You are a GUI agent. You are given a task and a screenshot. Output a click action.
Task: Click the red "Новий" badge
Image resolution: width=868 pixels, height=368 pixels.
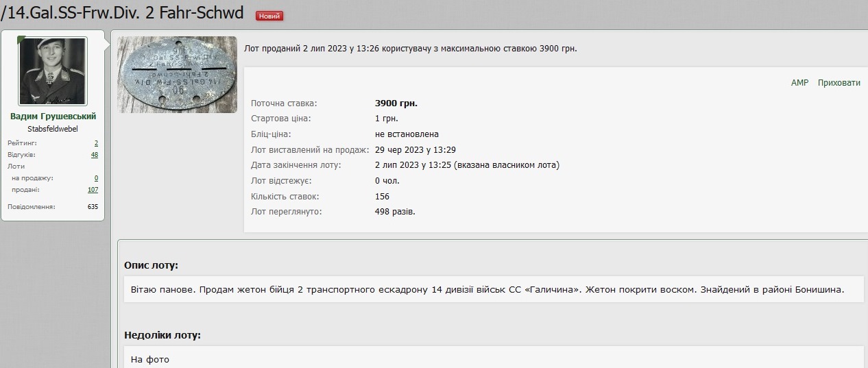[269, 16]
